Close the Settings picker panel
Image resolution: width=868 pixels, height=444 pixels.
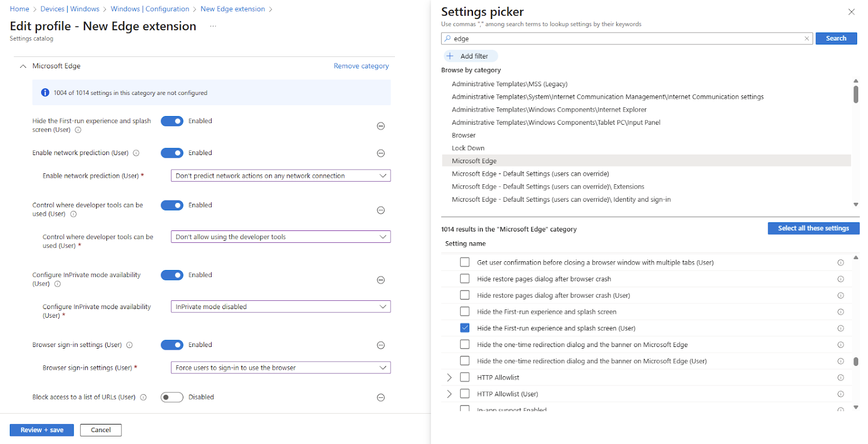pyautogui.click(x=851, y=12)
